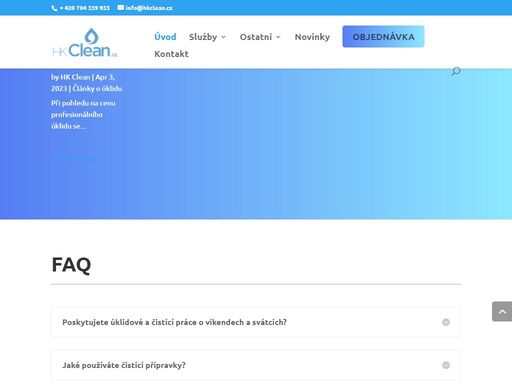Open question Jaké používáte čistící přípravky

[x=124, y=365]
